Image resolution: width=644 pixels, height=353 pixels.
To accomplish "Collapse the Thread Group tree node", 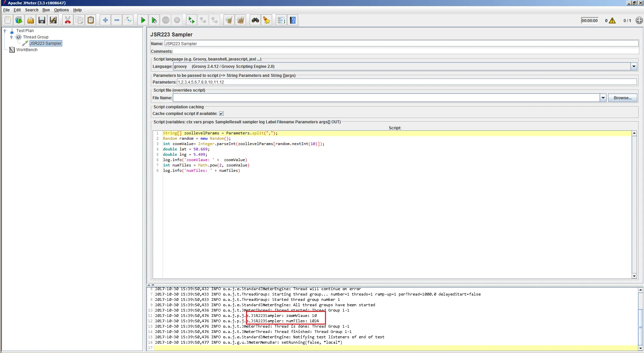I will 12,37.
